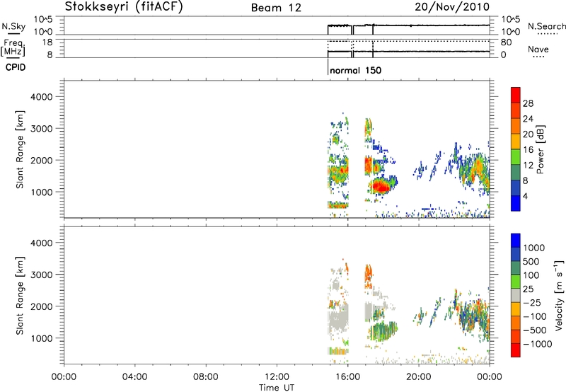Click the Stokkseyri (fitACF) plot title
566x392 pixels.
[124, 6]
